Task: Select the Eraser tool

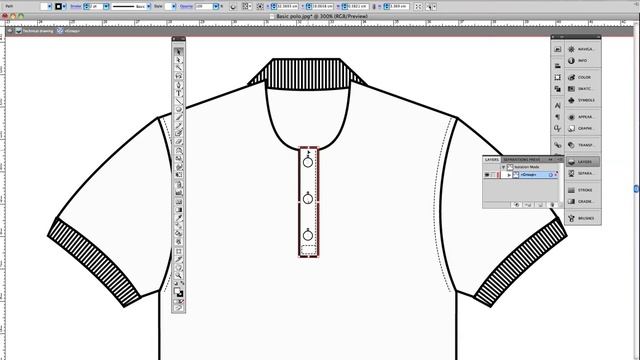Action: click(x=178, y=142)
